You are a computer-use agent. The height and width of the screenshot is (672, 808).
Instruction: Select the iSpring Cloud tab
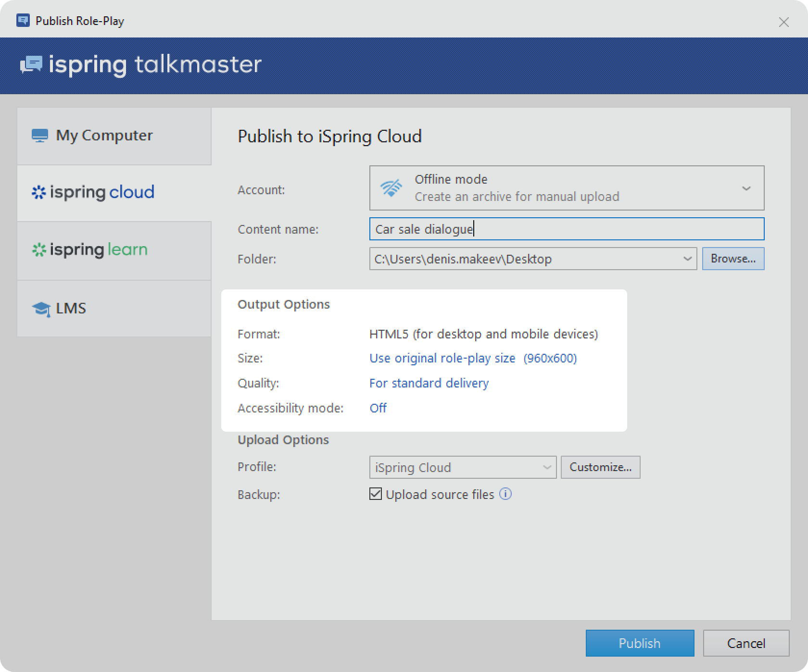tap(114, 193)
